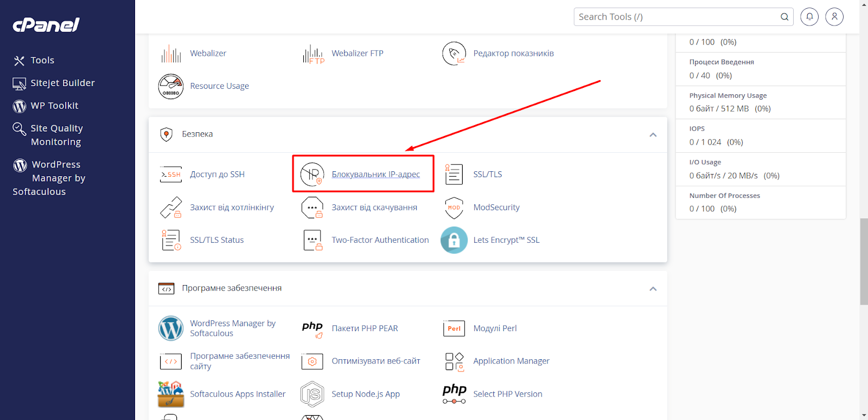Click the Physical Memory Usage label
The width and height of the screenshot is (868, 420).
pos(728,96)
